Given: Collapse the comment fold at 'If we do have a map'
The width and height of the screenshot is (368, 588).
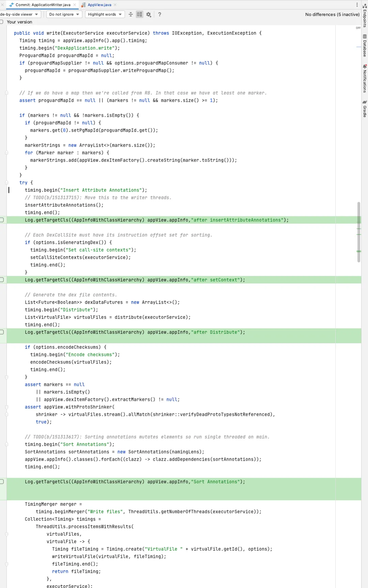Looking at the screenshot, I should (6, 93).
